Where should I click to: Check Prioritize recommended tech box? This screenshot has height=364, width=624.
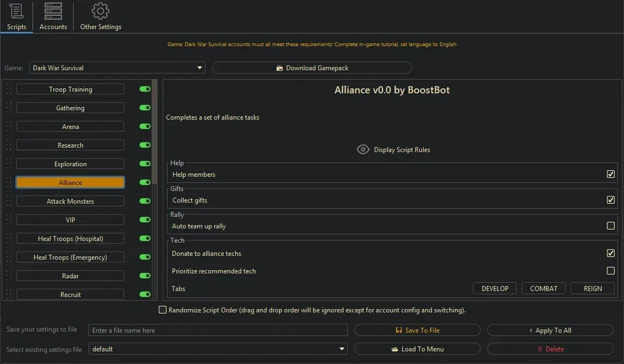[610, 271]
